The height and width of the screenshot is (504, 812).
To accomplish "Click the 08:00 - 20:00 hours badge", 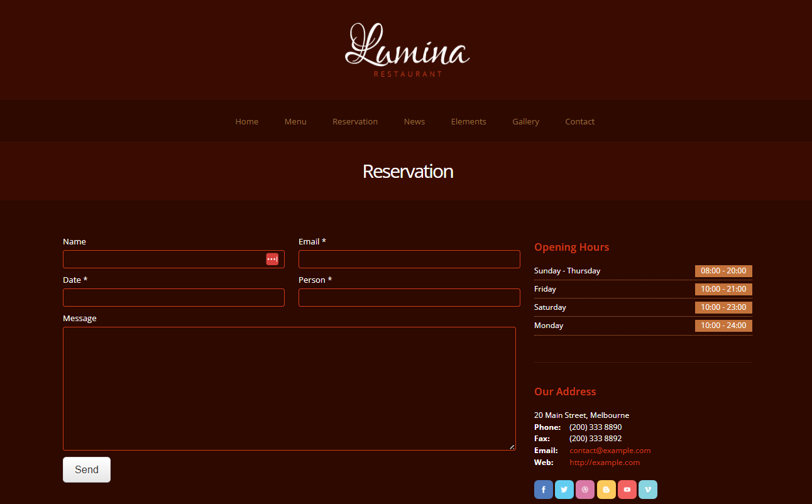I will [723, 271].
